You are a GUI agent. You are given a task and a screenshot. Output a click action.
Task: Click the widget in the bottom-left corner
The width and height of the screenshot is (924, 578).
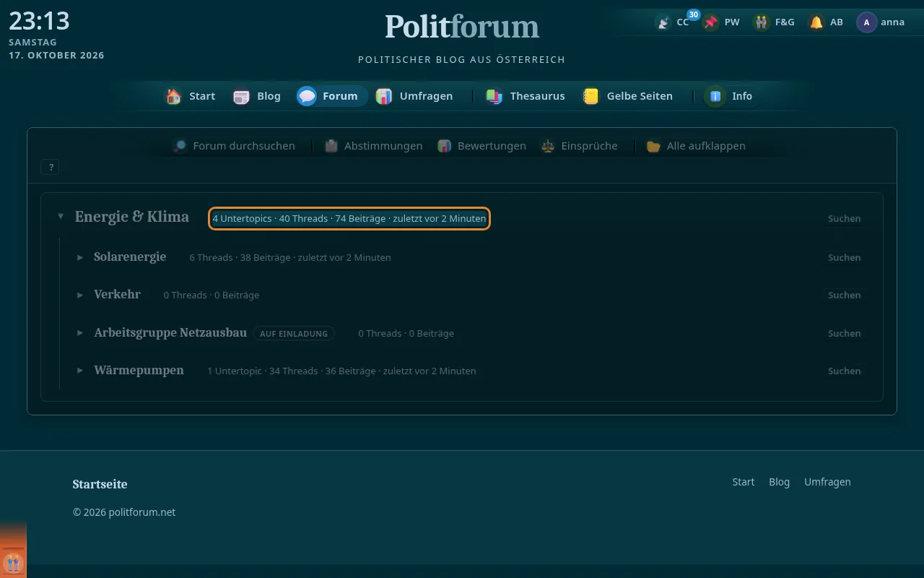pos(13,562)
